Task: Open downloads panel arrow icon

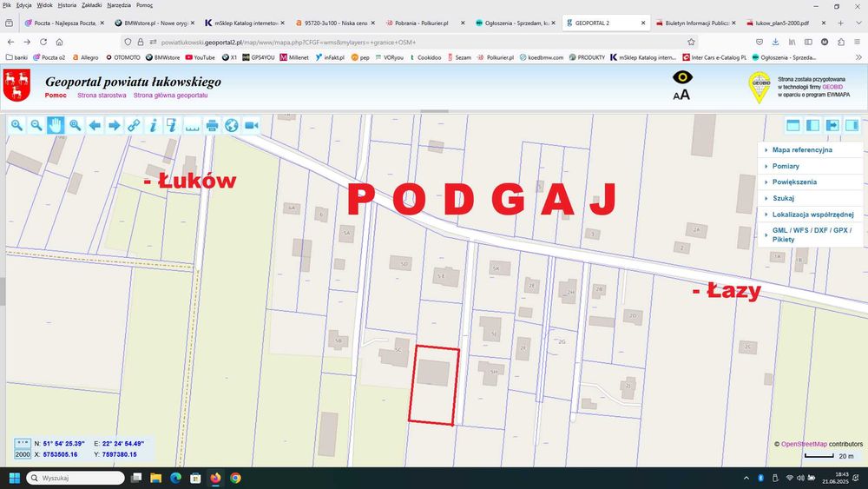Action: coord(775,42)
